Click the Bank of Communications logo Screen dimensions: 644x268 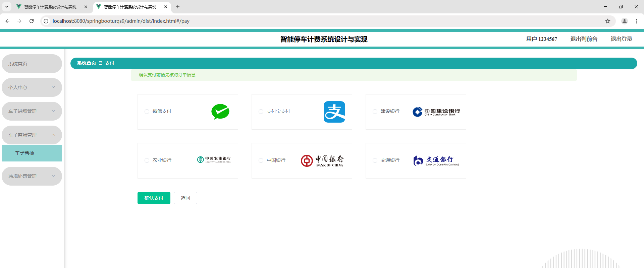click(x=436, y=161)
